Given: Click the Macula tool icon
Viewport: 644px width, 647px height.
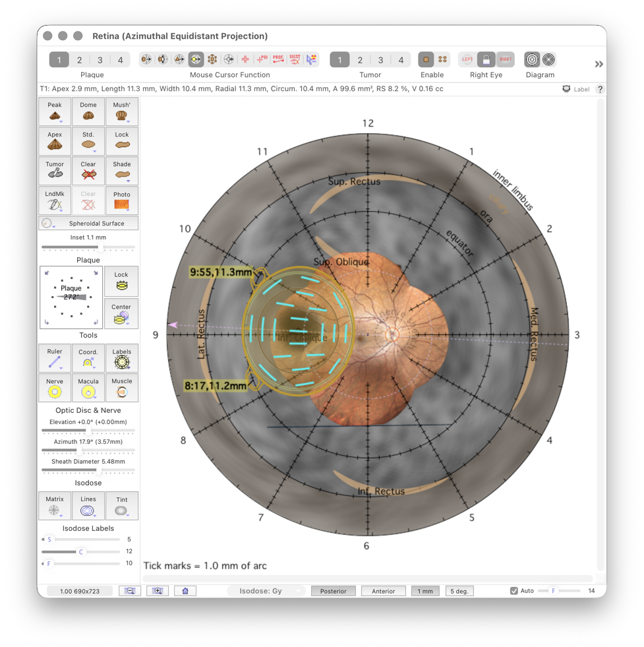Looking at the screenshot, I should tap(88, 387).
